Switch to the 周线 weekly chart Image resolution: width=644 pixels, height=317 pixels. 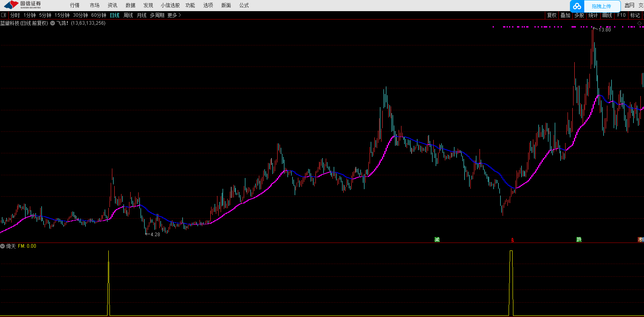tap(128, 15)
